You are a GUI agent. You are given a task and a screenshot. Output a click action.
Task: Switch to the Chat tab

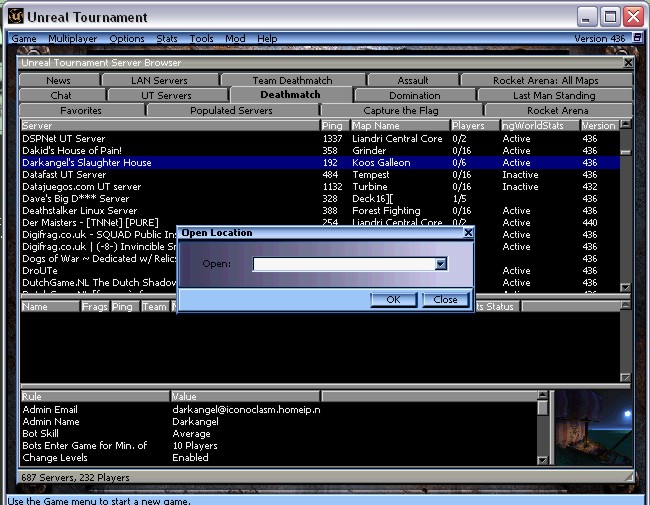[61, 95]
